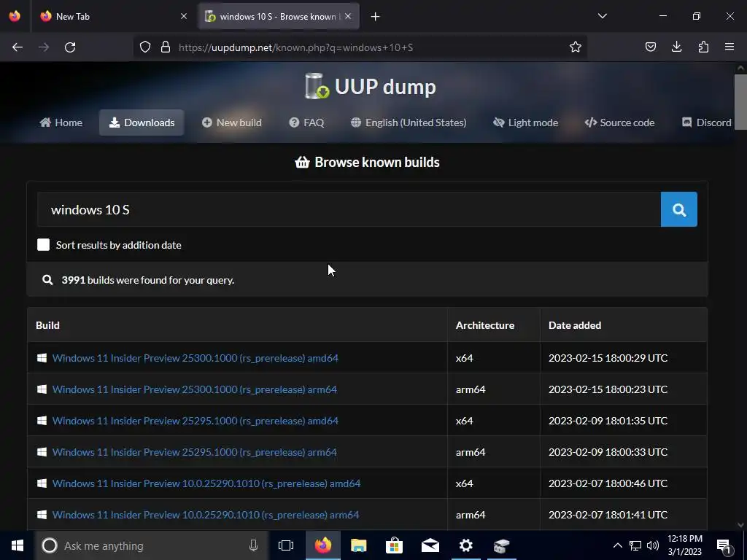Click the windows 10 S search field
747x560 pixels.
click(x=349, y=209)
